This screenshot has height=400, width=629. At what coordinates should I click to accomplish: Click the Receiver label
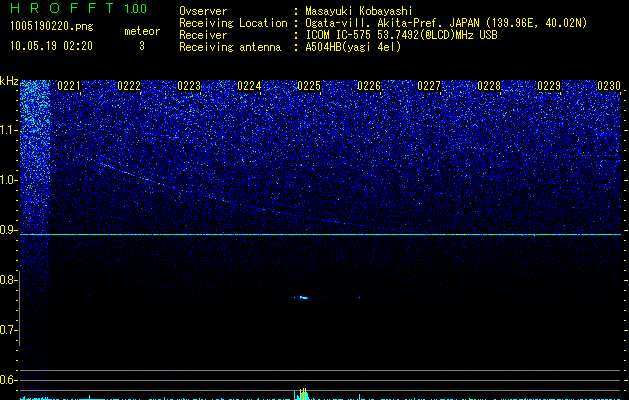click(x=203, y=35)
